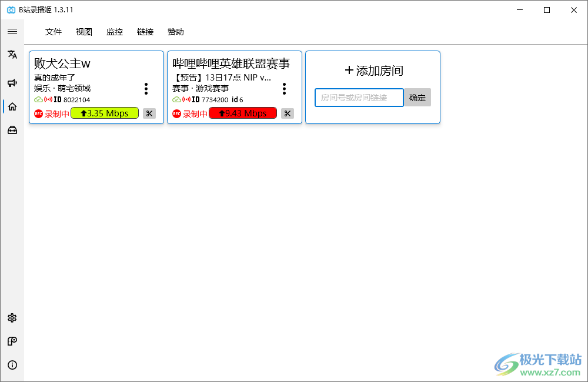Open the 监控 menu

coord(115,32)
